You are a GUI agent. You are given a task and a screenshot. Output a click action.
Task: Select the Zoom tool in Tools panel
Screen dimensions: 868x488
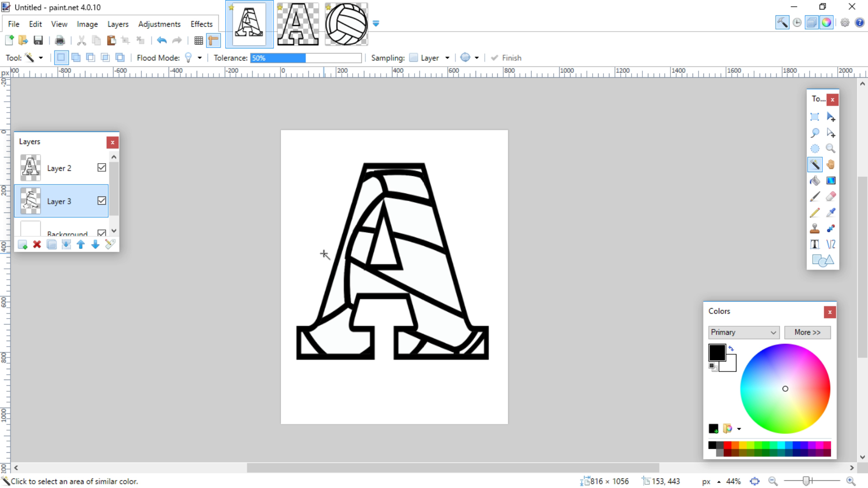tap(831, 149)
